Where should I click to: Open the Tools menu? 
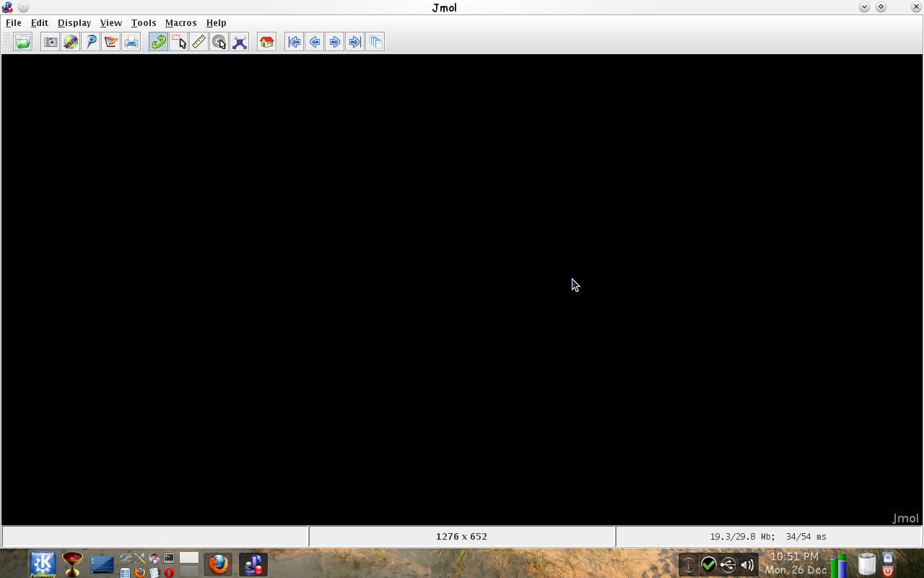[x=144, y=22]
